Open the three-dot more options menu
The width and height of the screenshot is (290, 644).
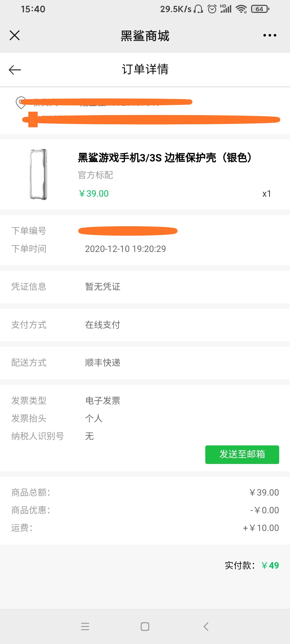click(270, 35)
